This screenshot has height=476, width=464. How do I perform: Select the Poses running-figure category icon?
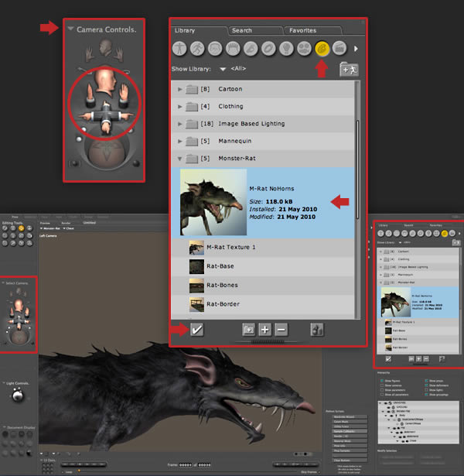[x=197, y=49]
